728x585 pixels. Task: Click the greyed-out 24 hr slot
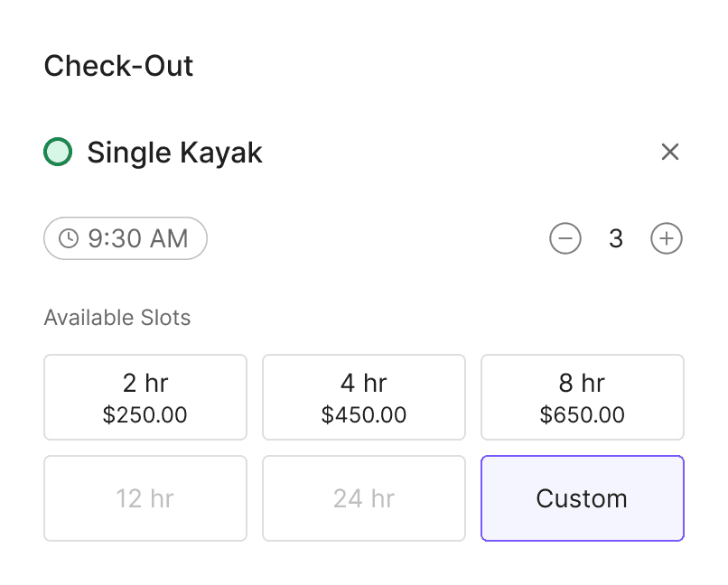coord(364,498)
